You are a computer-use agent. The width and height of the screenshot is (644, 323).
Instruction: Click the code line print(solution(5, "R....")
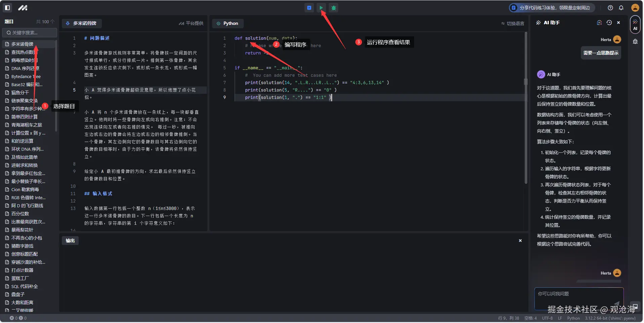click(x=291, y=90)
